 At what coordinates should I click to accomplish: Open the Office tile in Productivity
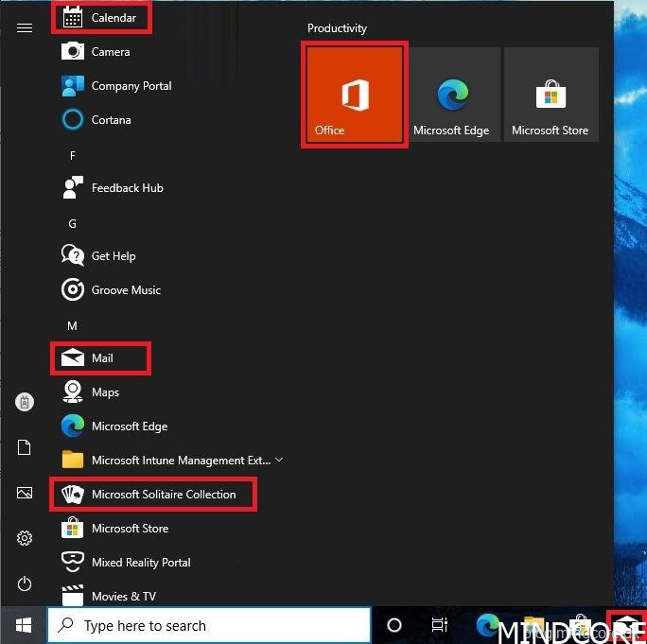355,95
